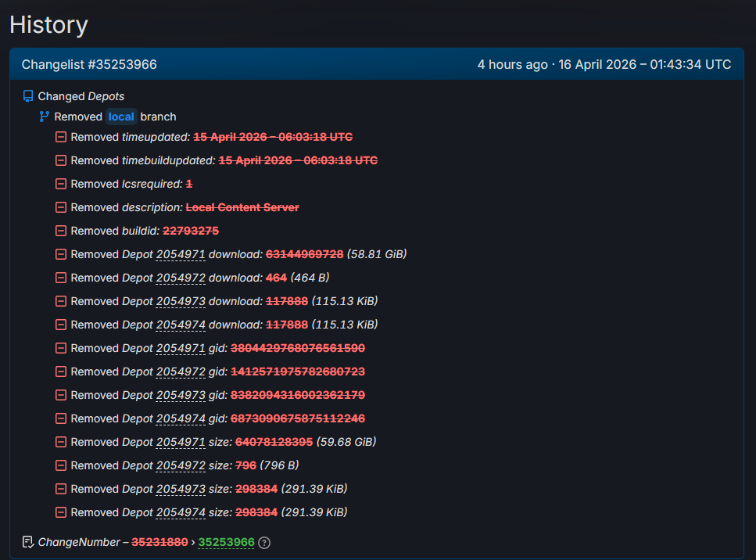Screen dimensions: 756x560
Task: Click minus icon on Depot 2054971 download row
Action: click(61, 254)
